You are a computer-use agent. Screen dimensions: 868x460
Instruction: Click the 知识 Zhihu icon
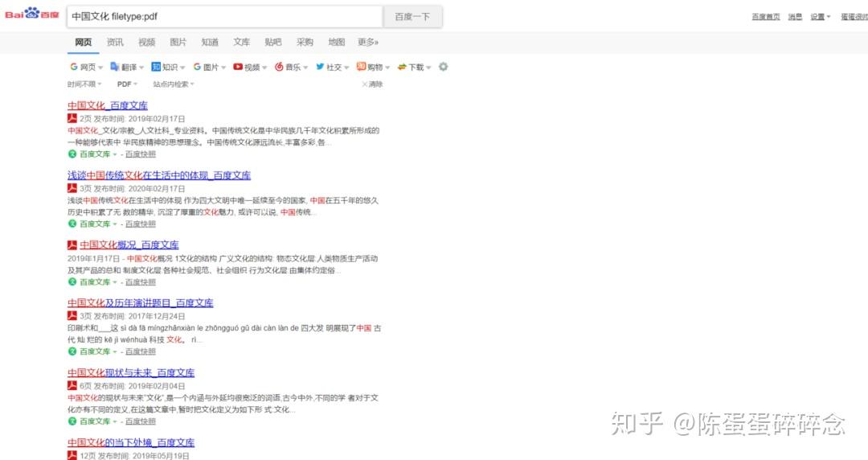156,67
